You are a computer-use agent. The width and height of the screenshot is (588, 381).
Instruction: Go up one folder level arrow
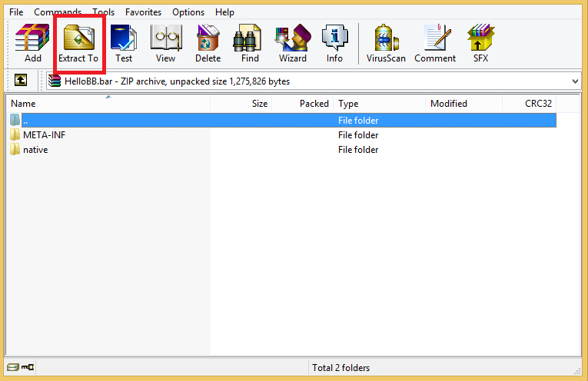pyautogui.click(x=21, y=80)
